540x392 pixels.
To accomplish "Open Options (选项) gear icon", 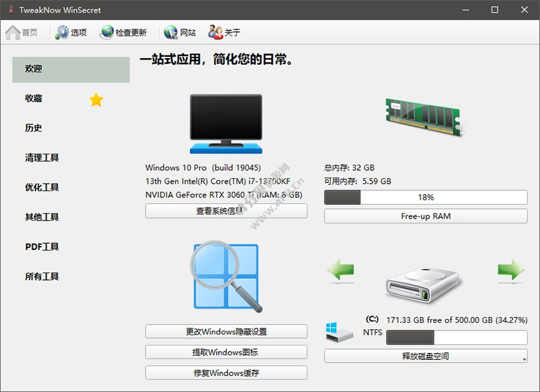I will point(62,32).
